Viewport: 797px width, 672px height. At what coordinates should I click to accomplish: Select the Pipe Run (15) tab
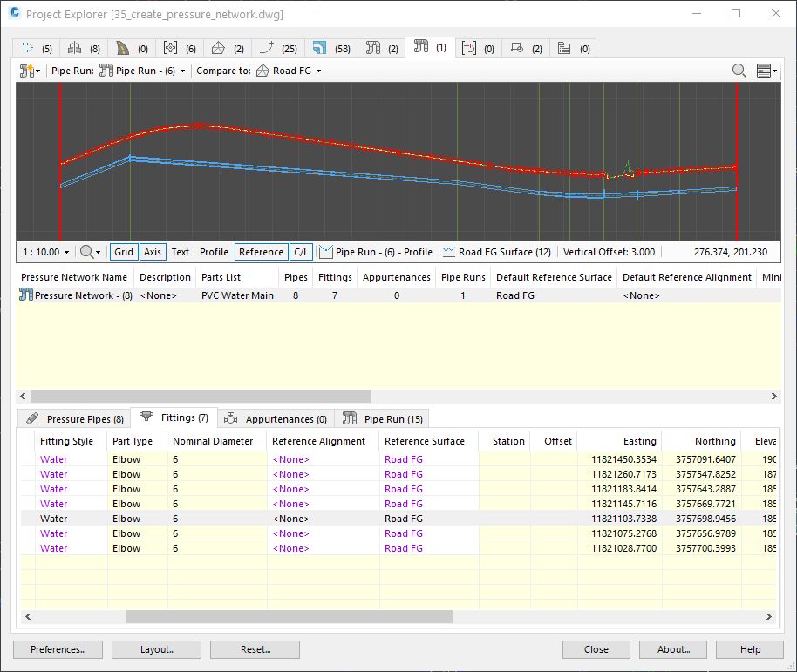pyautogui.click(x=384, y=419)
